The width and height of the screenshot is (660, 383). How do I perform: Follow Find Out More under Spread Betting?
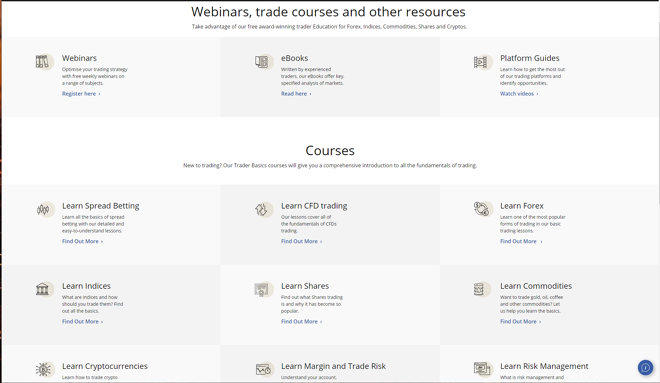coord(82,241)
